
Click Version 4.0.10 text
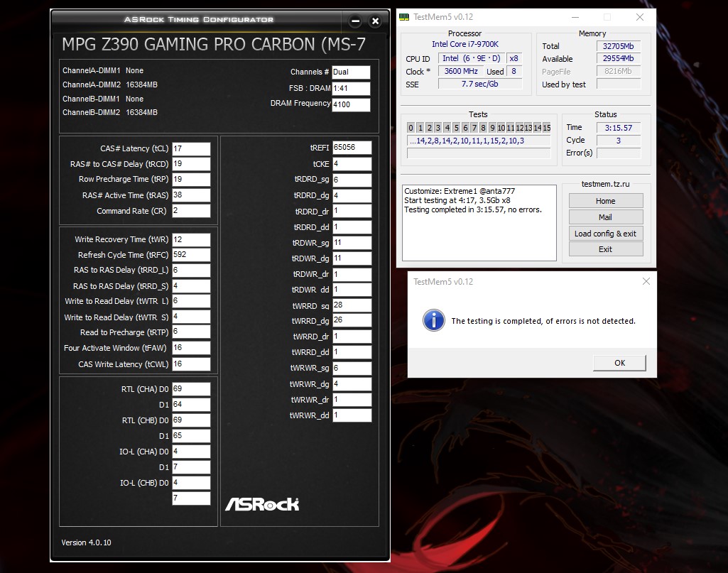click(87, 542)
